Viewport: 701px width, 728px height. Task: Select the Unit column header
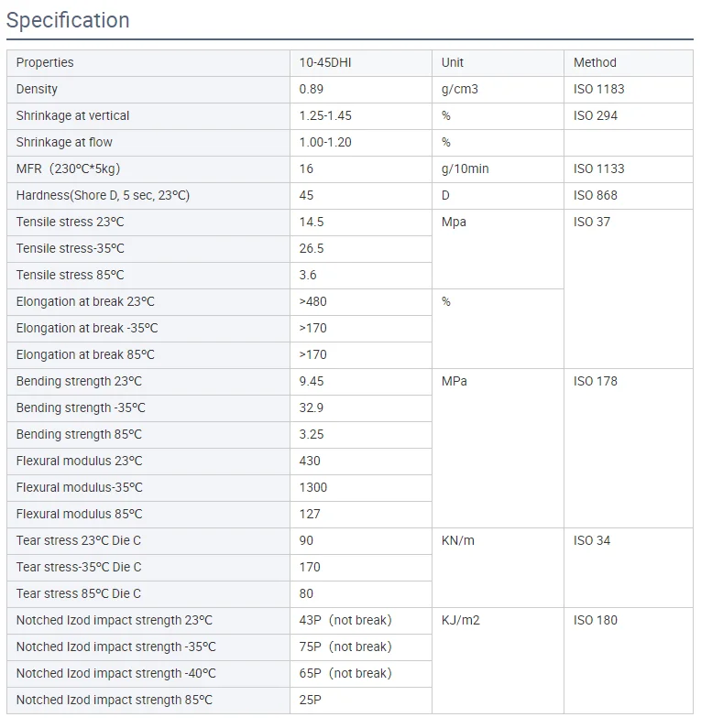tap(498, 62)
